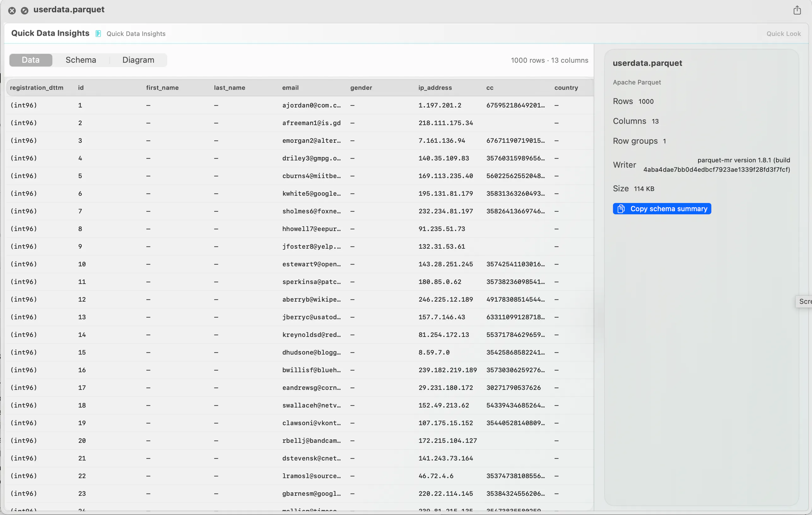
Task: Select cc value 63311099128718…
Action: (x=515, y=317)
